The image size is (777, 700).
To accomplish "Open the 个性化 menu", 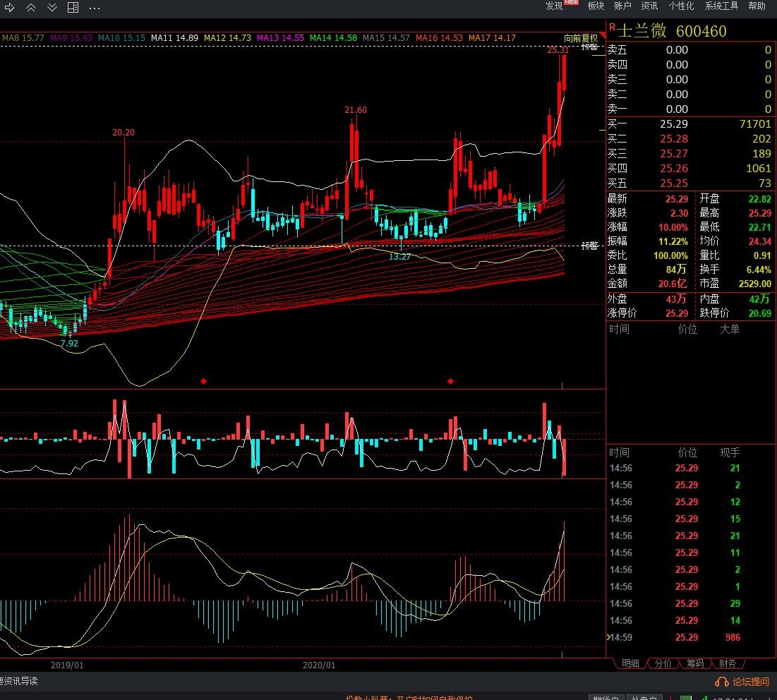I will (681, 6).
